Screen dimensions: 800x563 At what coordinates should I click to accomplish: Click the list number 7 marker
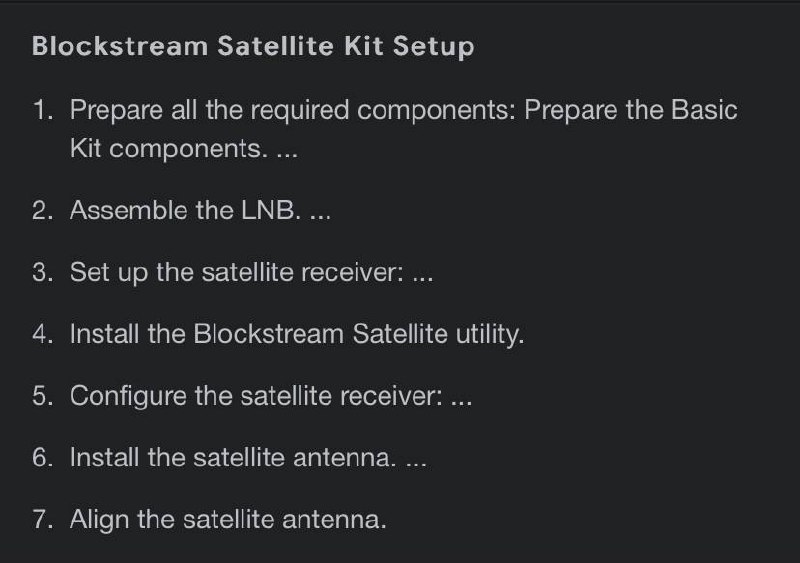[x=43, y=519]
